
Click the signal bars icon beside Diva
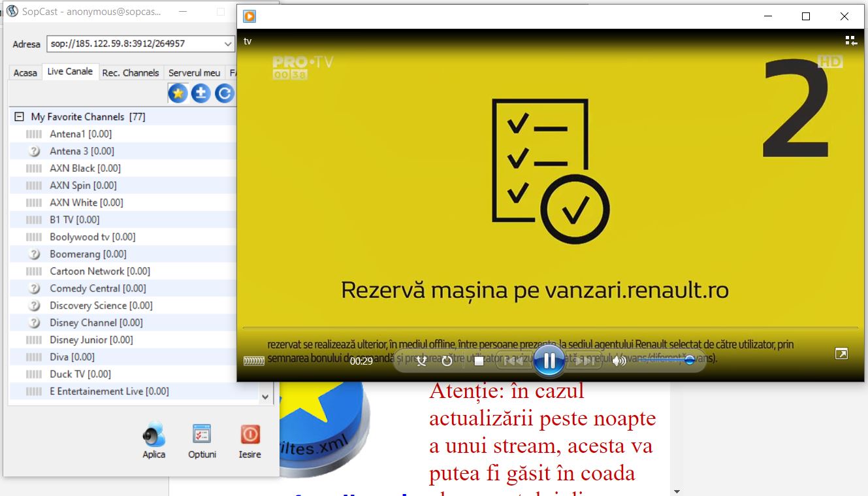(x=34, y=357)
